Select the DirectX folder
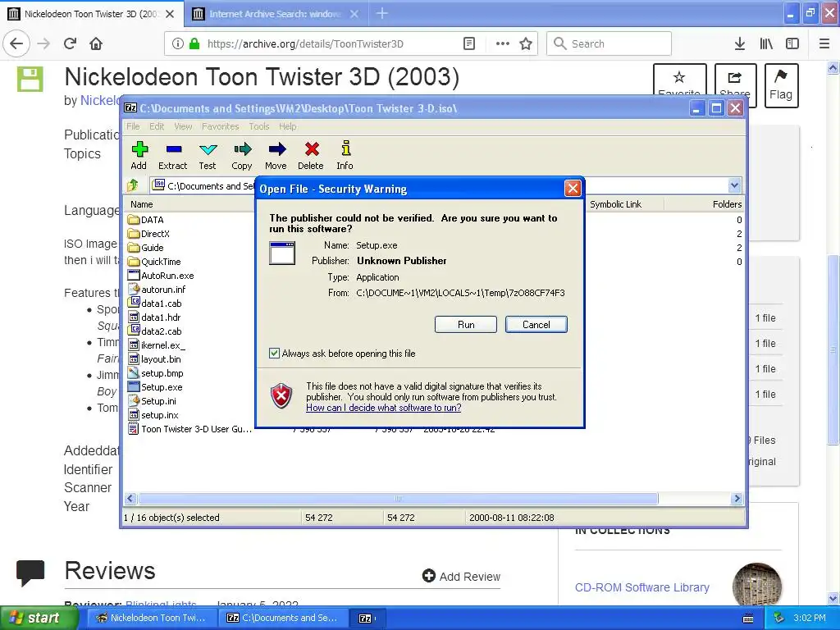 point(149,234)
